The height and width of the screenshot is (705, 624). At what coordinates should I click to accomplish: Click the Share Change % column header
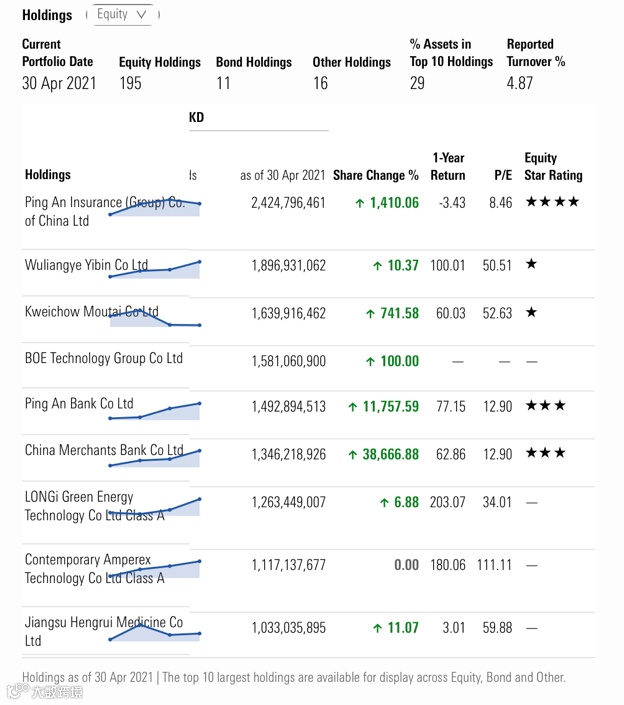376,175
